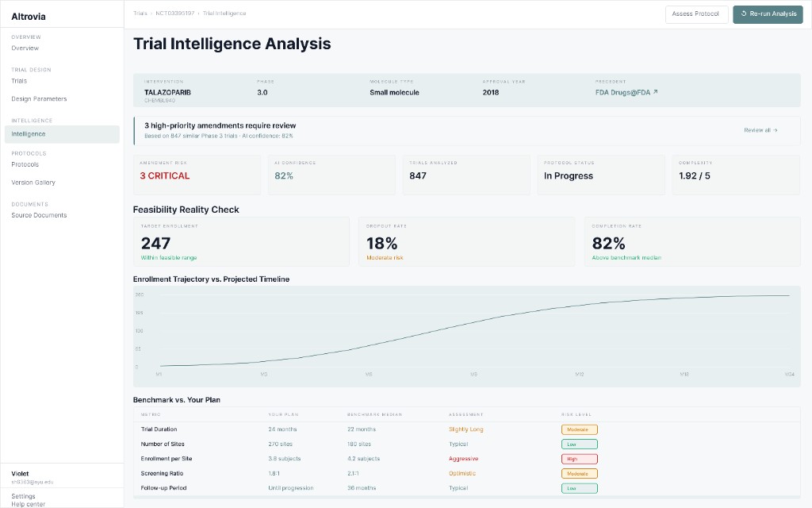Screen dimensions: 812x508
Task: Open Settings at the bottom left
Action: pos(25,495)
